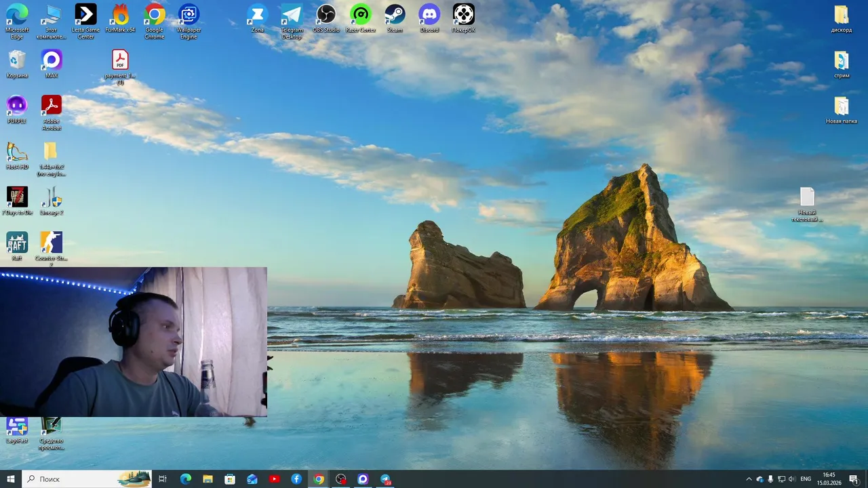Image resolution: width=868 pixels, height=488 pixels.
Task: Launch OBS Studio desktop icon
Action: [326, 18]
